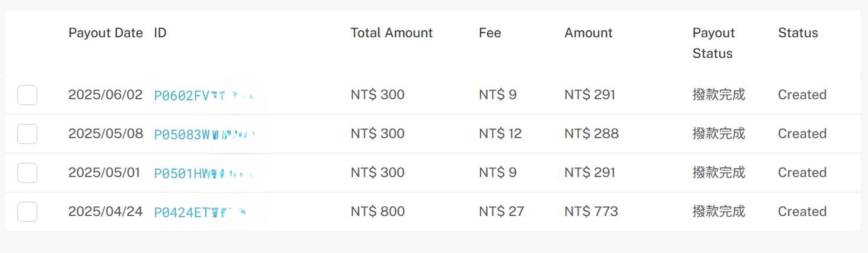Click the NT$ 27 fee cell

501,211
